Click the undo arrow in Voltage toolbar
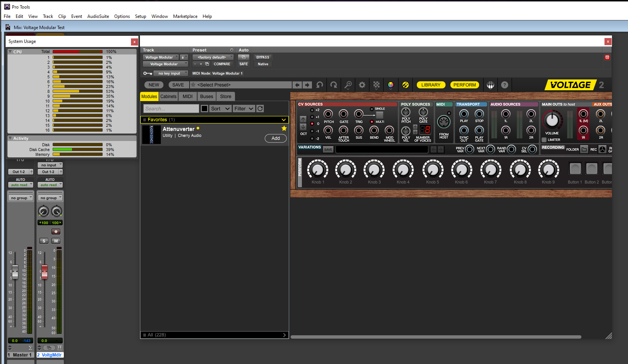The width and height of the screenshot is (628, 364). coord(320,85)
